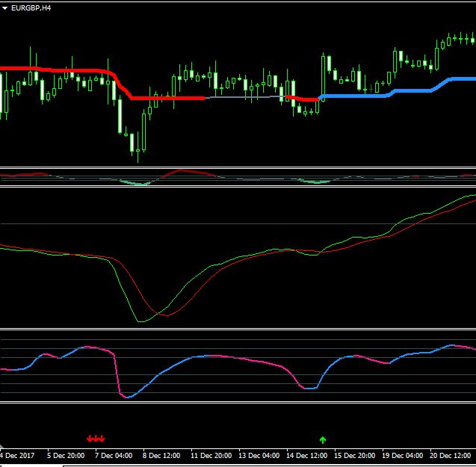Select the red triple down-arrow sell signal
This screenshot has height=467, width=476.
tap(96, 439)
